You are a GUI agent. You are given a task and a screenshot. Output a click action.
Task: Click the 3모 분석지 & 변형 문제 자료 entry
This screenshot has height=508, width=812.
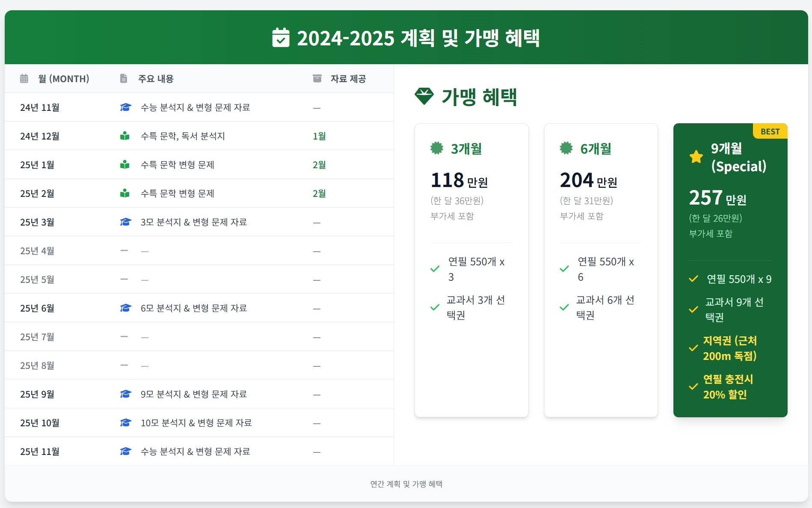pos(193,222)
